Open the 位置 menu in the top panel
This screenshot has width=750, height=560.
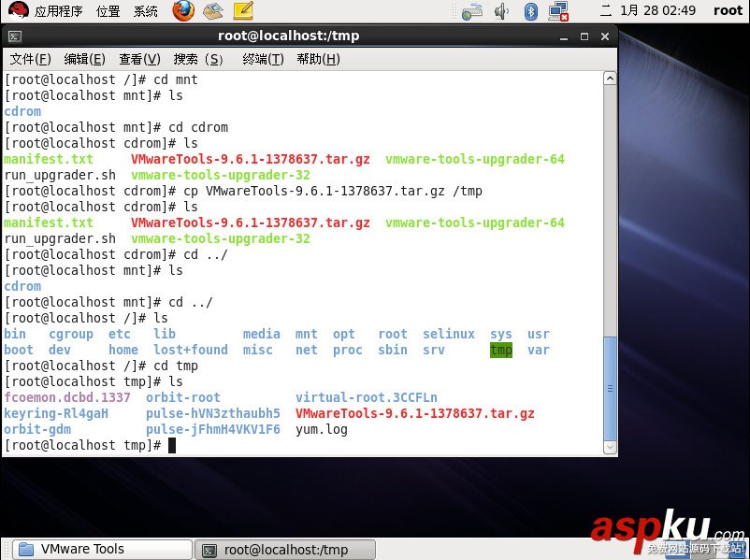[x=108, y=10]
